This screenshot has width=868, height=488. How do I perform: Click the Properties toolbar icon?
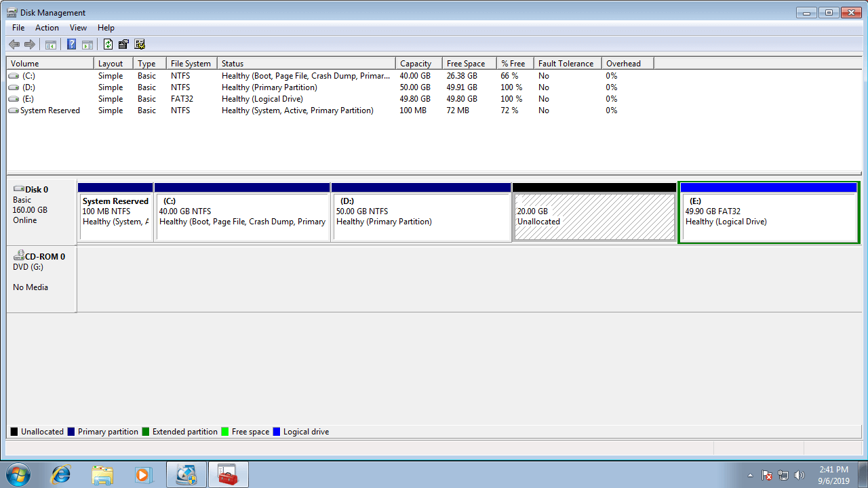click(123, 45)
